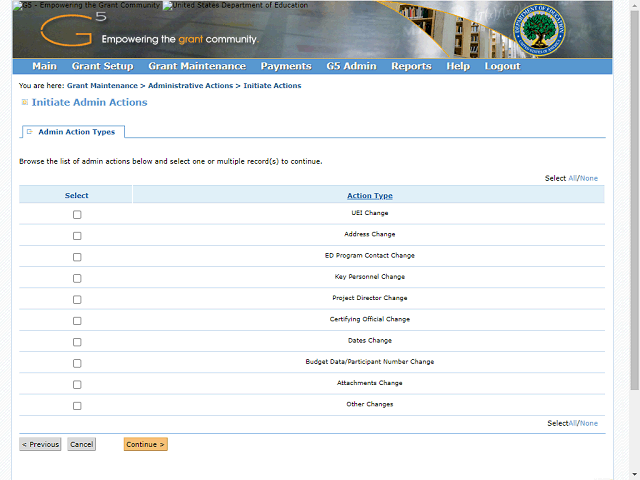The height and width of the screenshot is (480, 640).
Task: Open the Payments menu
Action: (x=286, y=66)
